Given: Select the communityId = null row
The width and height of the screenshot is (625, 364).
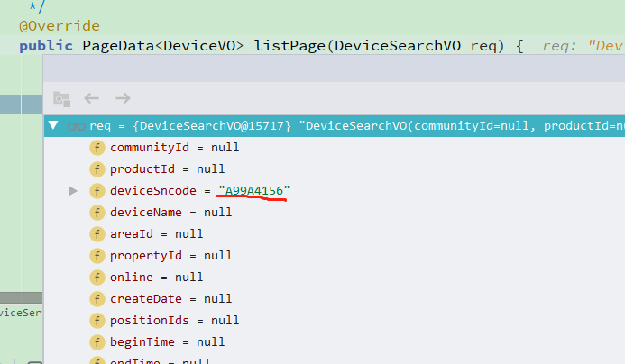Looking at the screenshot, I should [x=335, y=148].
